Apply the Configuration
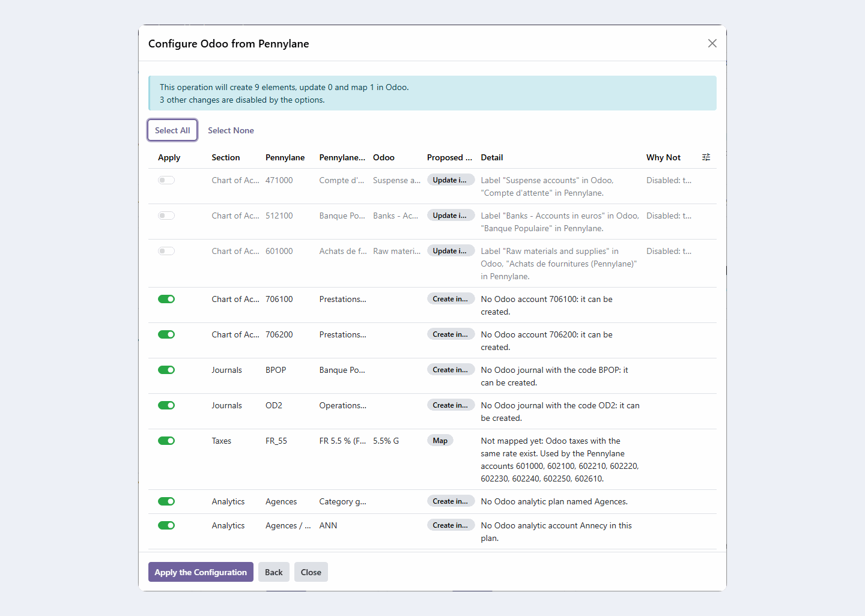Screen dimensions: 865x616 201,572
